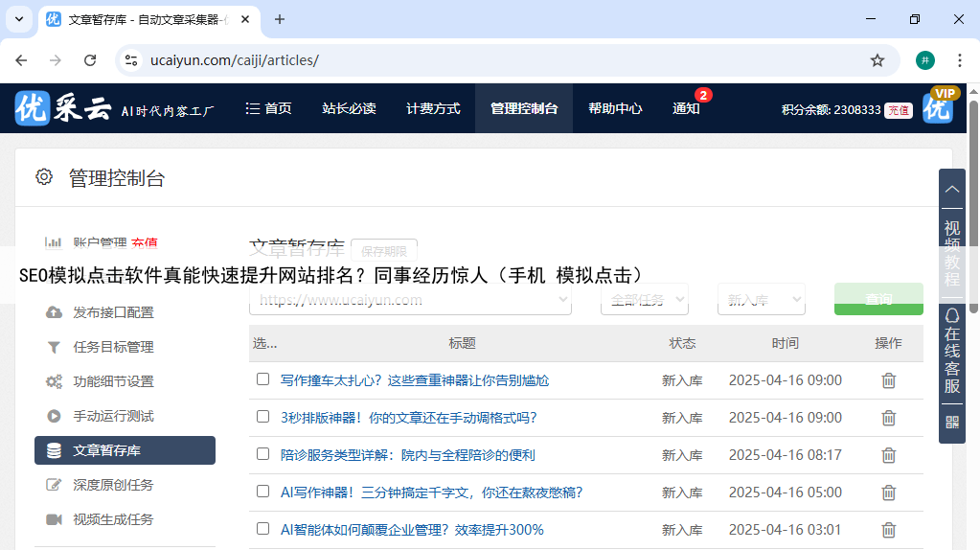Viewport: 980px width, 550px height.
Task: Check the box for '写作撞车太扎心' article
Action: [x=263, y=379]
